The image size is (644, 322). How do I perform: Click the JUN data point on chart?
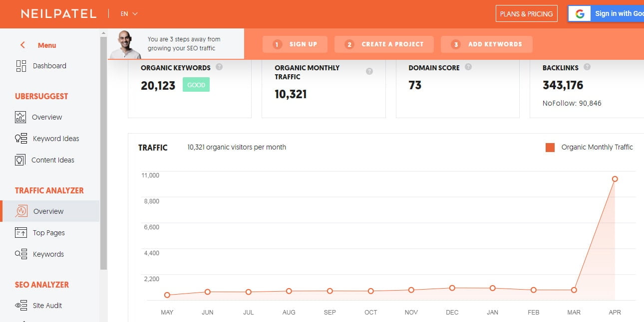208,292
